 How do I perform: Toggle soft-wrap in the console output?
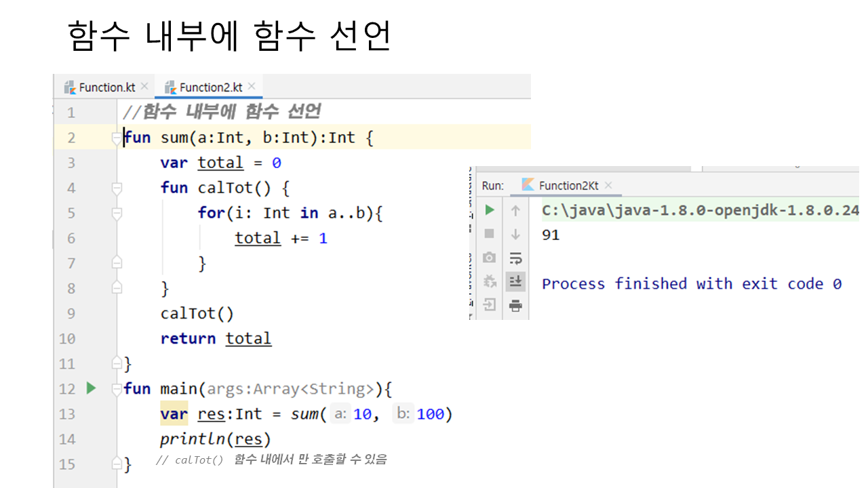coord(515,258)
